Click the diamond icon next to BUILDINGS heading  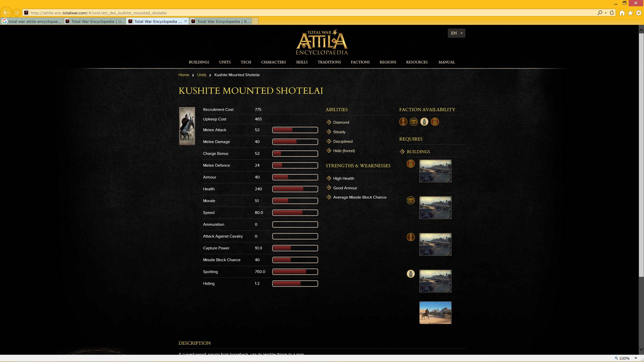402,152
